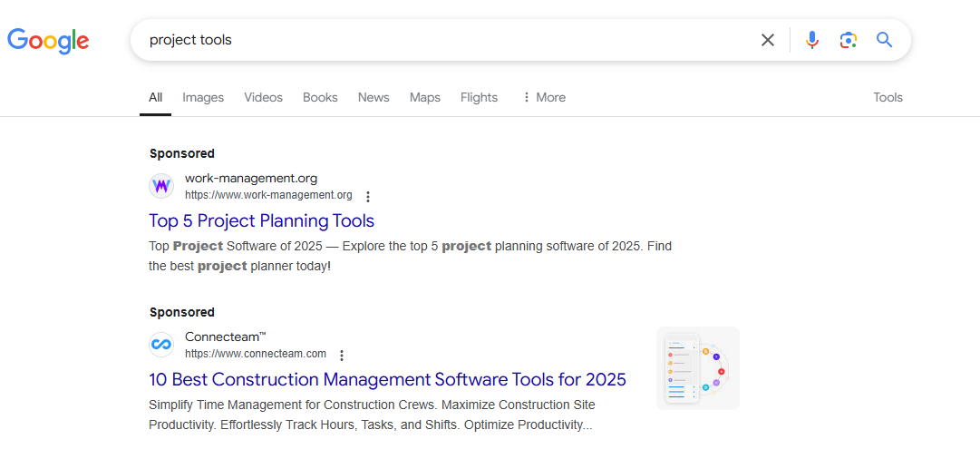Viewport: 980px width, 449px height.
Task: Switch to the Videos tab
Action: point(263,97)
